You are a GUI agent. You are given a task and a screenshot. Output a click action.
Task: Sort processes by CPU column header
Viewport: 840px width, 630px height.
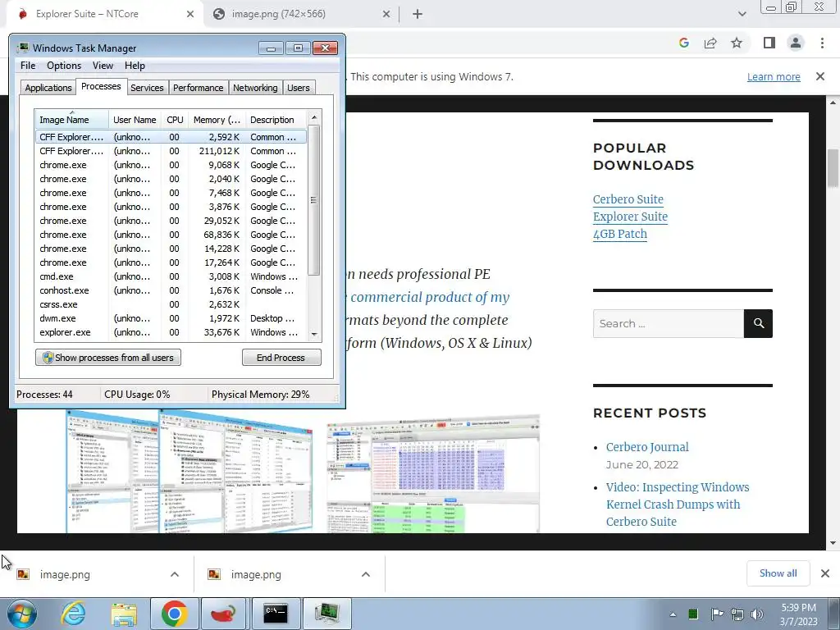click(175, 120)
